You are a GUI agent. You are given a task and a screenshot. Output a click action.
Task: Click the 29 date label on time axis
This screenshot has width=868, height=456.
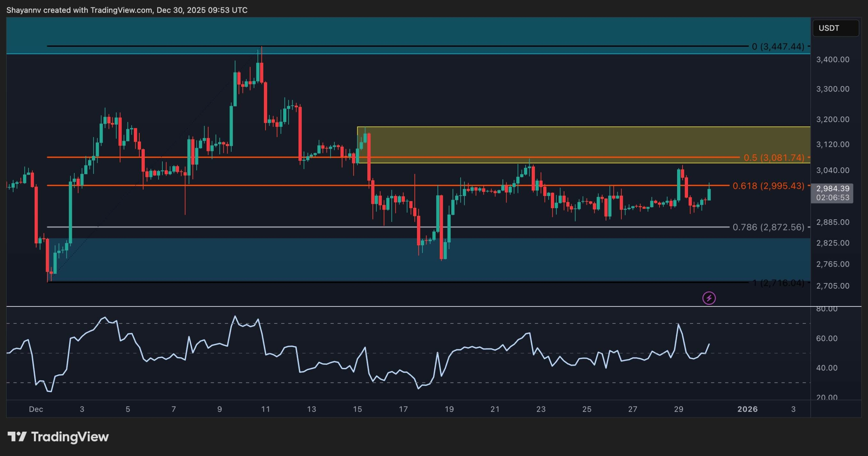tap(678, 409)
